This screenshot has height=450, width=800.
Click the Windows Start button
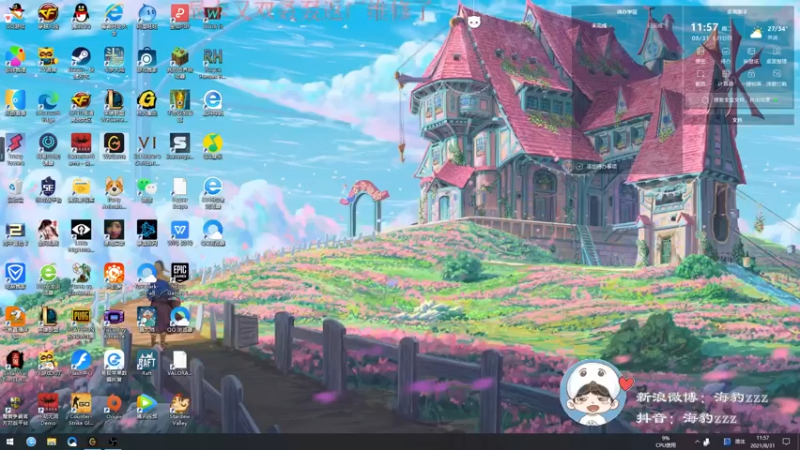coord(10,442)
